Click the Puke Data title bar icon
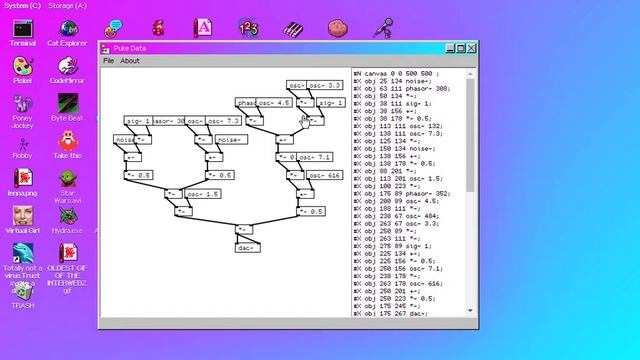This screenshot has width=640, height=360. point(106,49)
